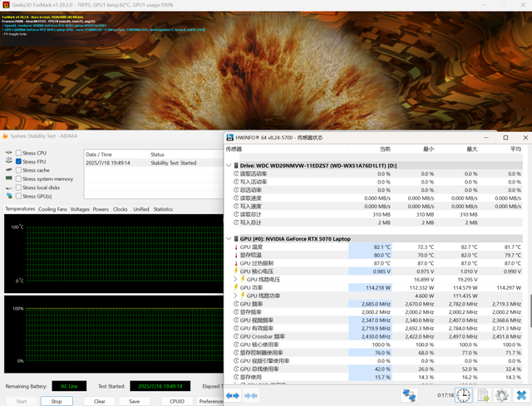Screen dimensions: 532x406
Task: Click HWiNFO shrink columns arrows icon
Action: (251, 395)
